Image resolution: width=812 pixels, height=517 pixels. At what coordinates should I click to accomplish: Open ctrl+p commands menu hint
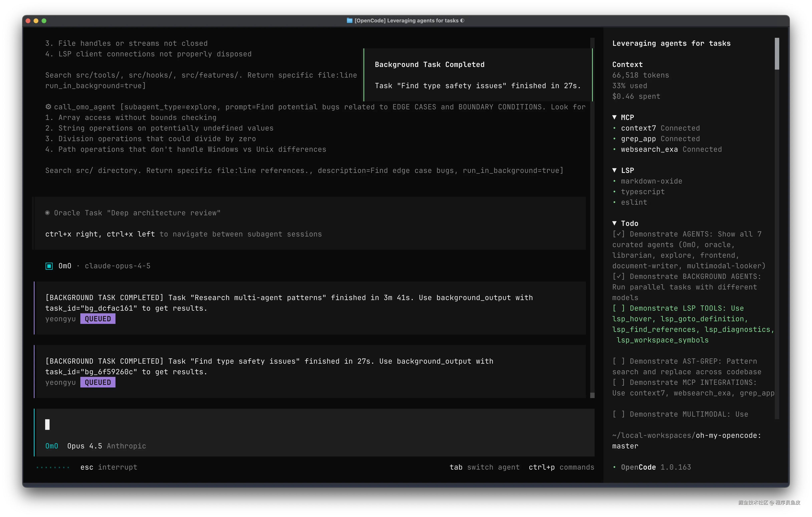(x=561, y=467)
